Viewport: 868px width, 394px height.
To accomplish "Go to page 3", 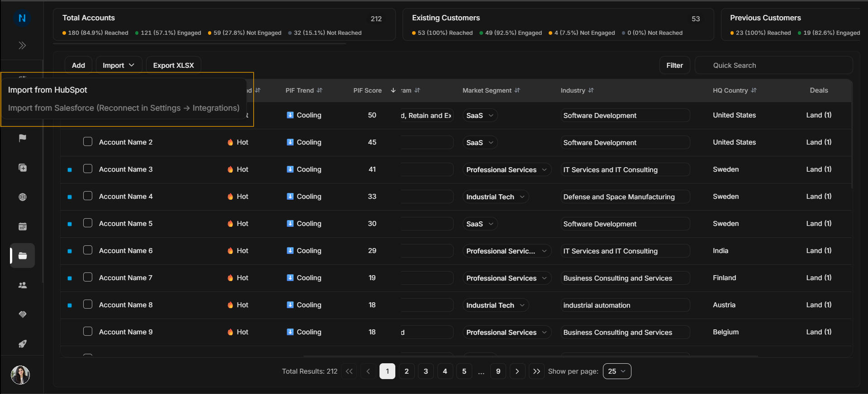I will (426, 371).
